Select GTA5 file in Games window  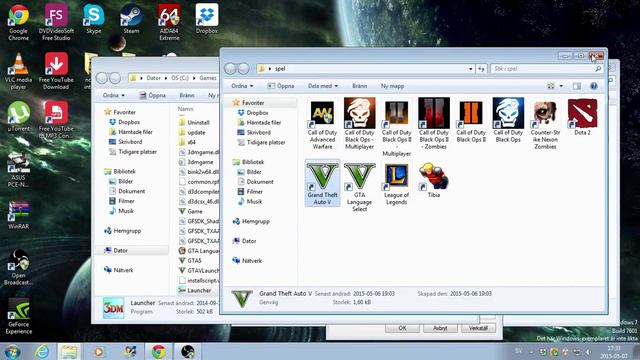[190, 260]
